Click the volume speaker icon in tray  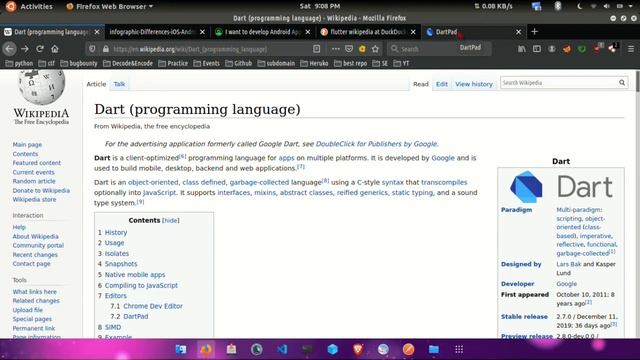[x=606, y=6]
